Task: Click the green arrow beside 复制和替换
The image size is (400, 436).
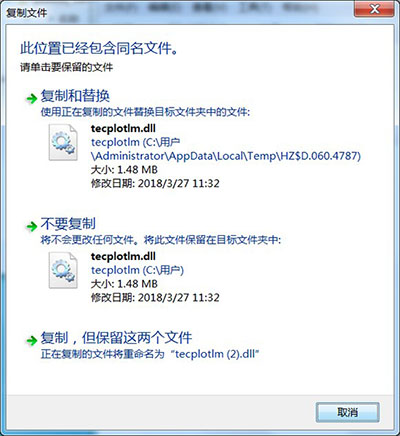Action: click(31, 99)
